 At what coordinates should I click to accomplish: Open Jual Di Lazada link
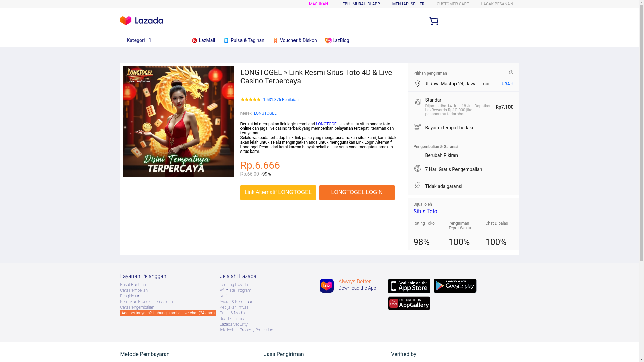232,319
